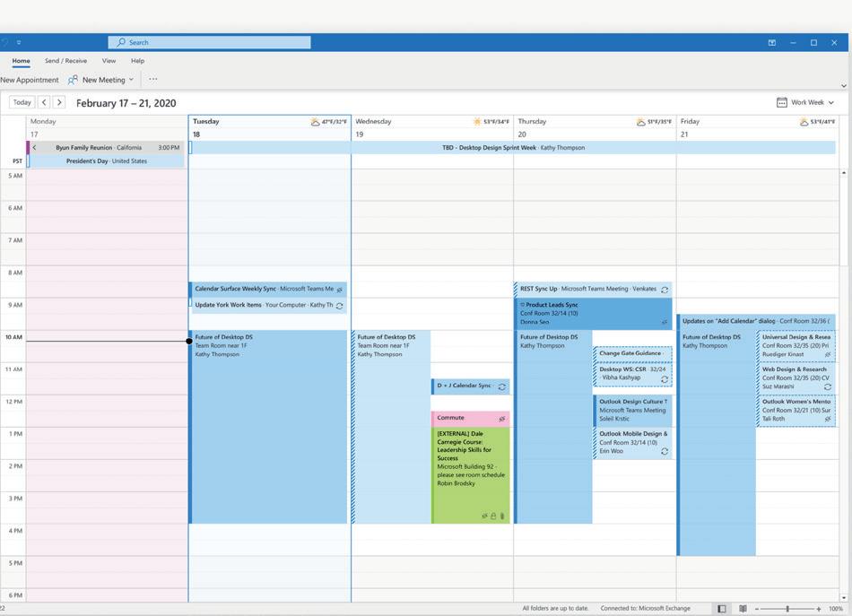Viewport: 852px width, 616px height.
Task: Open Updates on "Add Calendar" dialog event
Action: (756, 321)
